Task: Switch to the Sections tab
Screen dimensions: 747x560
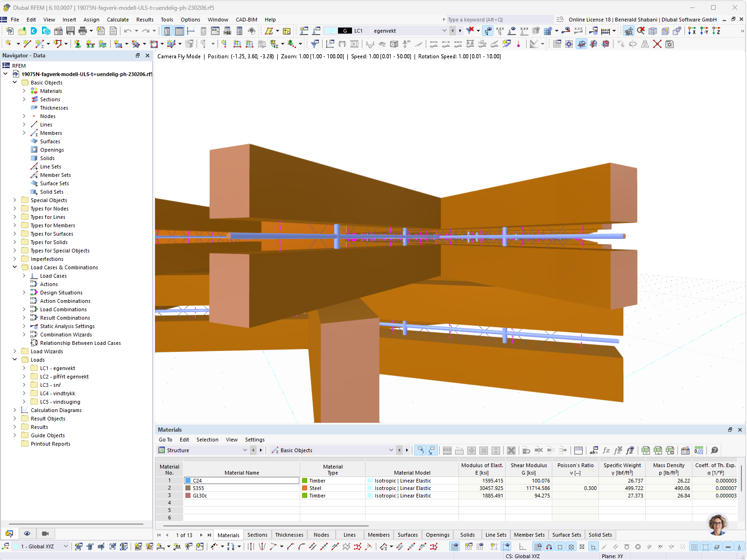Action: (x=257, y=535)
